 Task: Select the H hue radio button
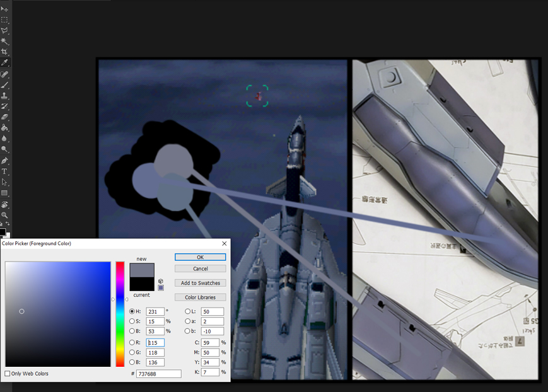[132, 311]
